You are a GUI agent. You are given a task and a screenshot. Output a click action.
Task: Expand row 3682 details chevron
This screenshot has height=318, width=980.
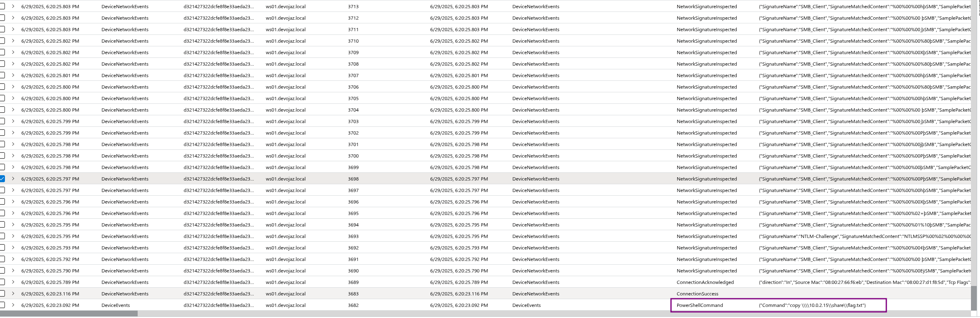tap(13, 305)
